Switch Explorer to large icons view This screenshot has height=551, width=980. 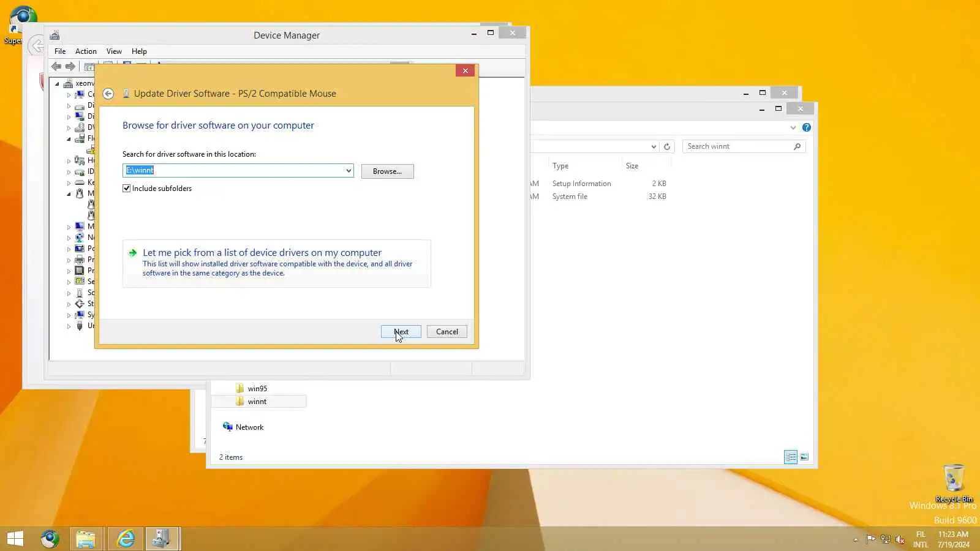(x=804, y=457)
